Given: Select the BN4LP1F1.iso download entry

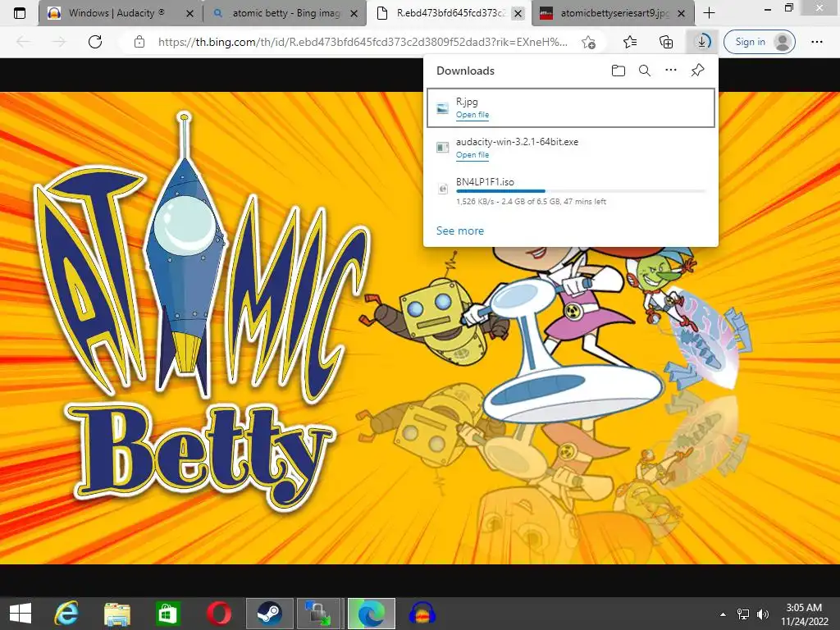Looking at the screenshot, I should click(571, 192).
